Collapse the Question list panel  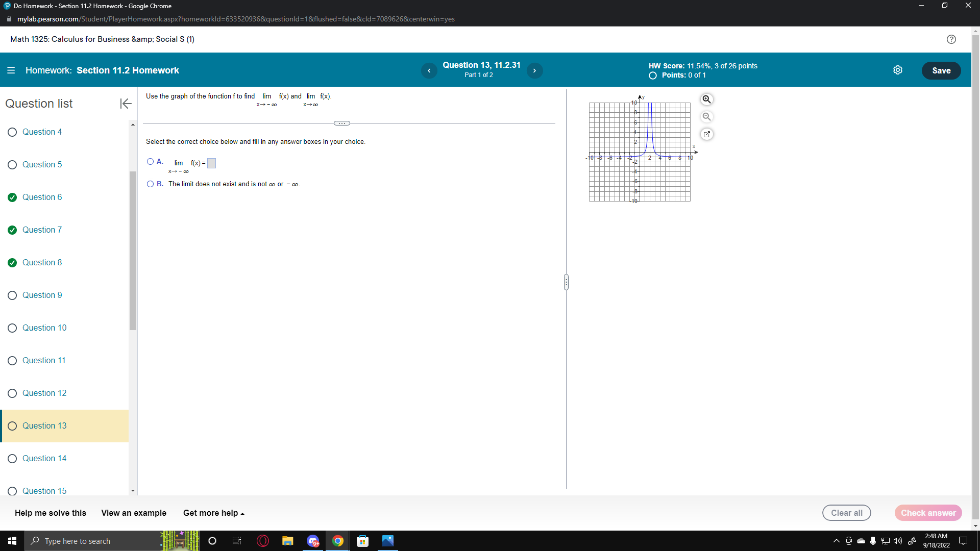click(x=126, y=104)
